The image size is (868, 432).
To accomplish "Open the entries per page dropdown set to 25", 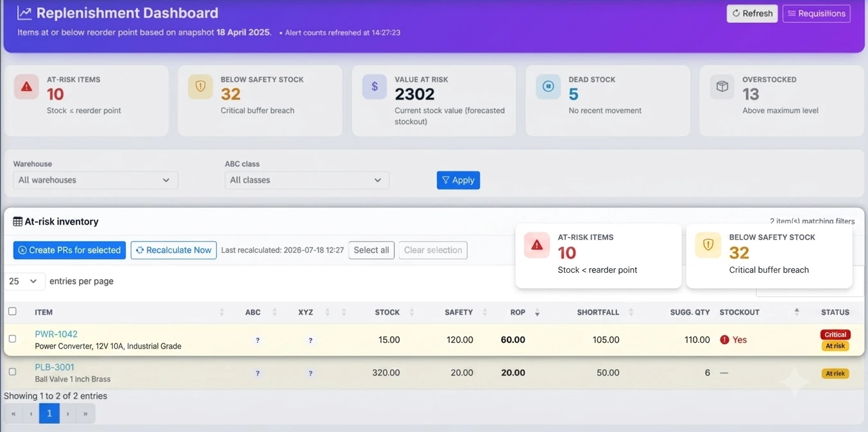I will pyautogui.click(x=25, y=281).
